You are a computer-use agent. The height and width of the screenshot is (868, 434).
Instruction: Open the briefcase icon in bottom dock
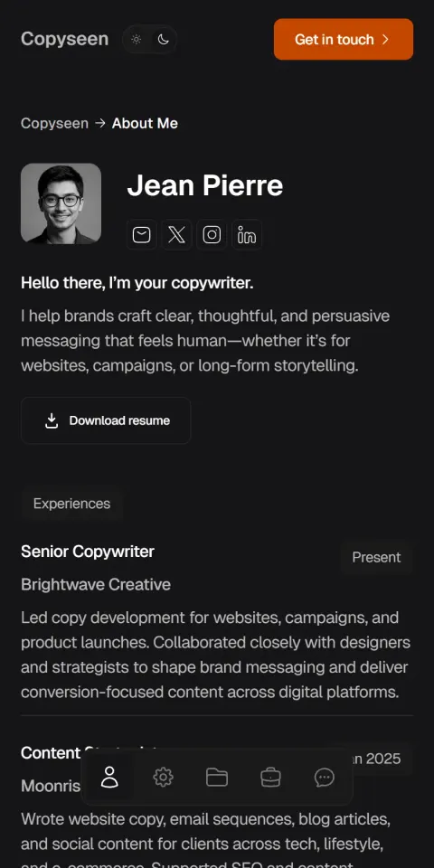coord(270,777)
